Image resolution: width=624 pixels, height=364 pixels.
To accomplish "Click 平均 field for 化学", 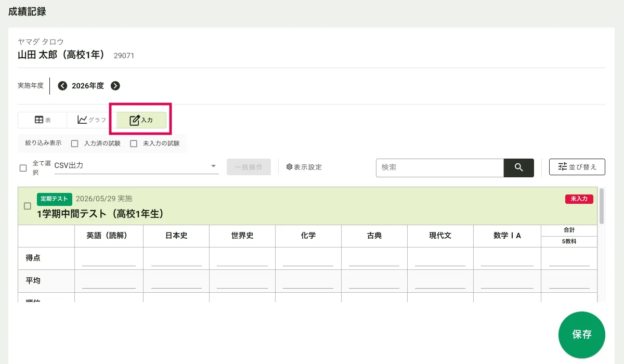I will pyautogui.click(x=308, y=281).
